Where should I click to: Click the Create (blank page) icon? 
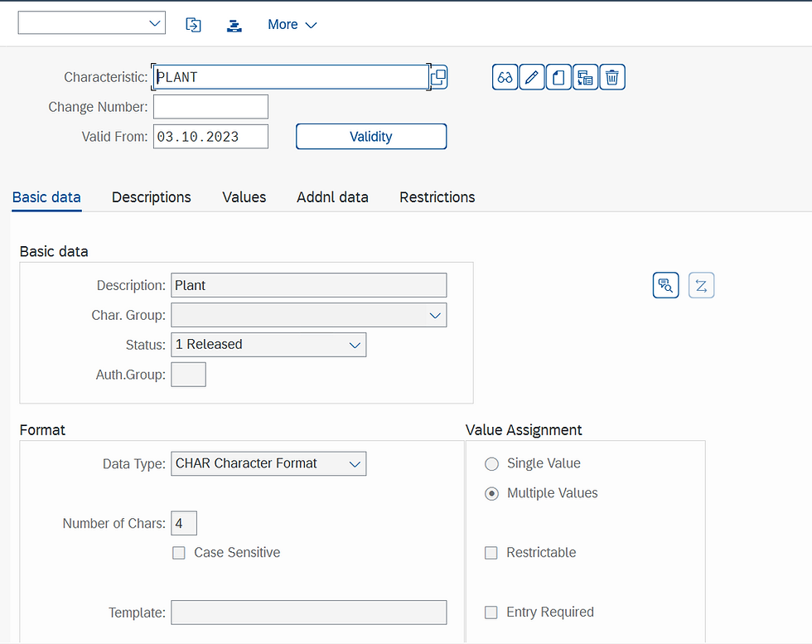tap(558, 77)
